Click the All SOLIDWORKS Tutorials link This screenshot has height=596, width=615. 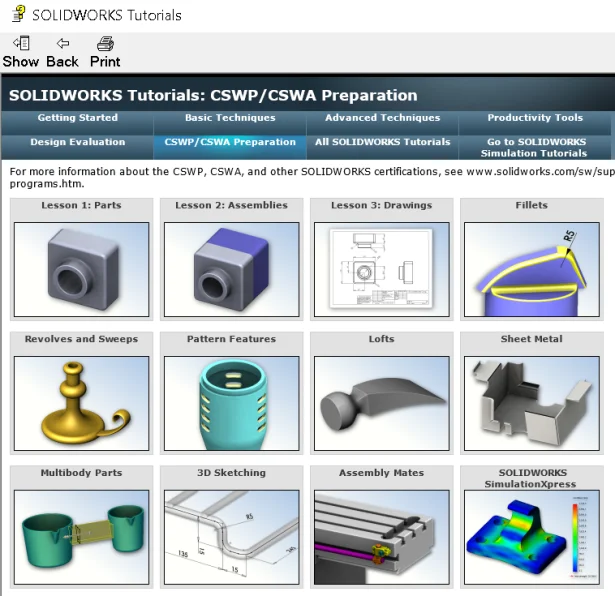coord(382,142)
